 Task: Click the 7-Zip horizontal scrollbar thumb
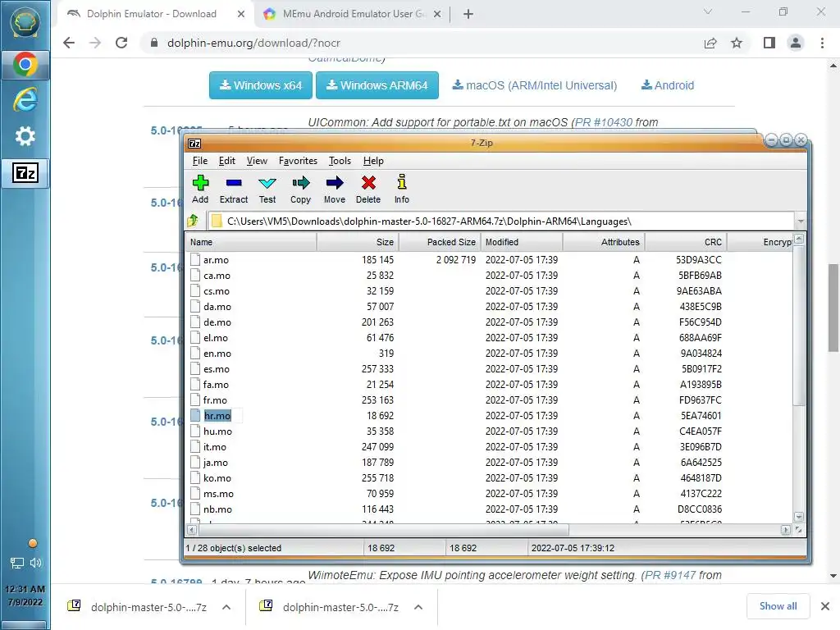[x=383, y=530]
